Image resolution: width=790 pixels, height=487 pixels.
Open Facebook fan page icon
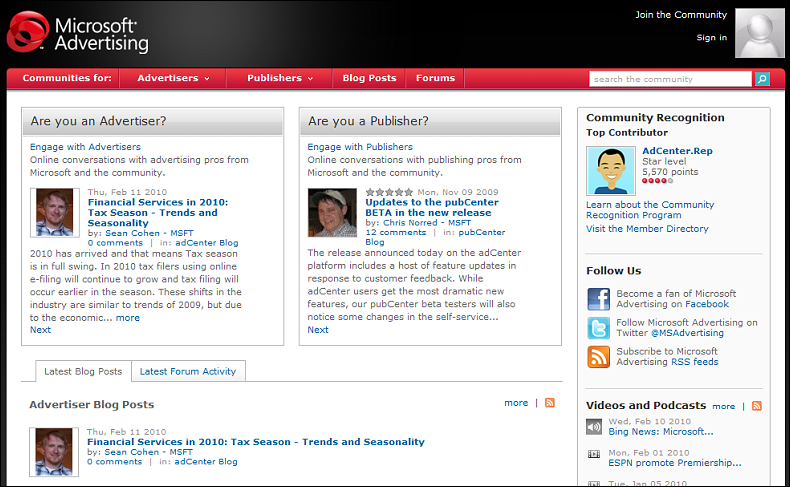[x=599, y=299]
